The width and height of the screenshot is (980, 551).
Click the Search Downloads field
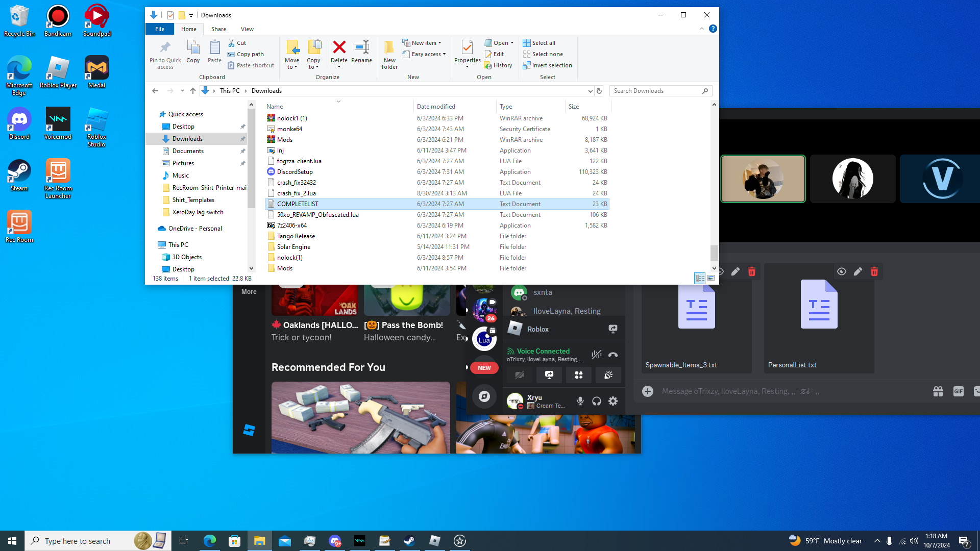[656, 91]
